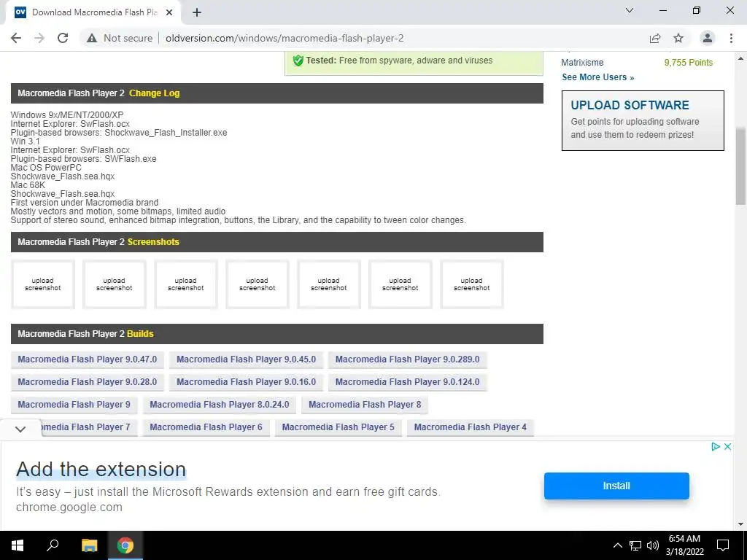This screenshot has height=560, width=747.
Task: Open the network status icon
Action: click(x=635, y=545)
